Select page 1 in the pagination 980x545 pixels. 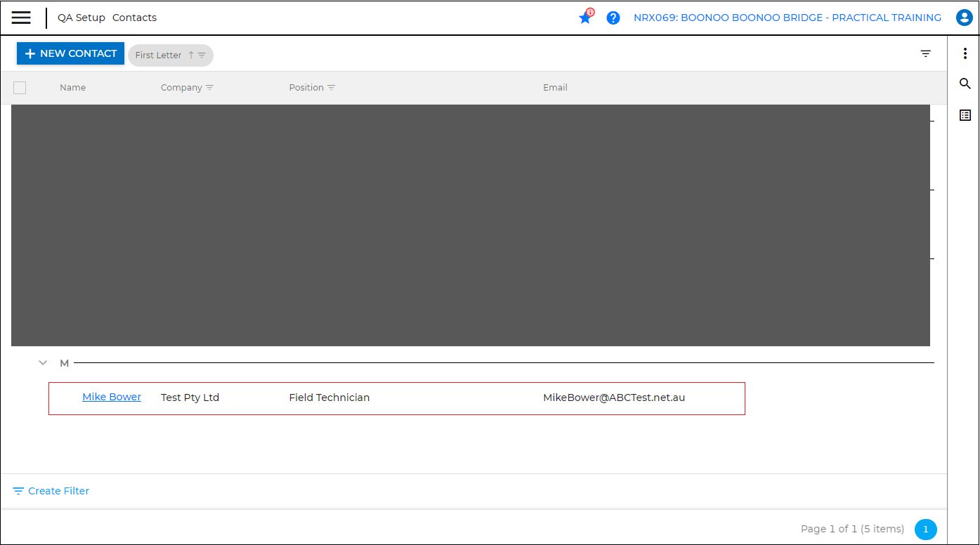(x=925, y=530)
